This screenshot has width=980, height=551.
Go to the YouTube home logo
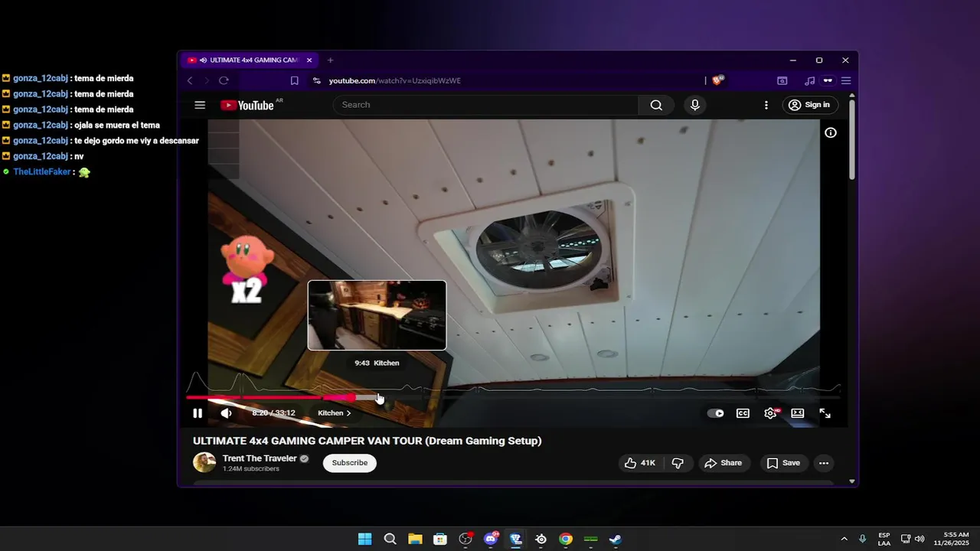247,105
